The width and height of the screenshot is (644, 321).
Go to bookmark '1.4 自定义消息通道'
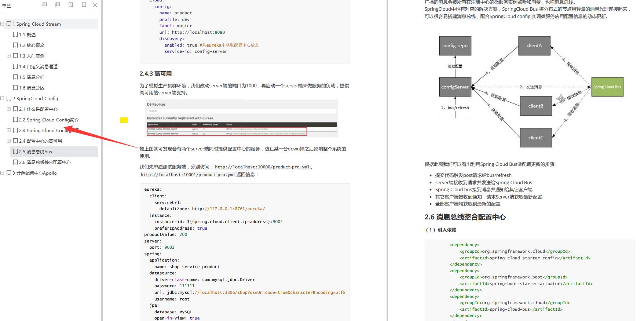tap(39, 66)
